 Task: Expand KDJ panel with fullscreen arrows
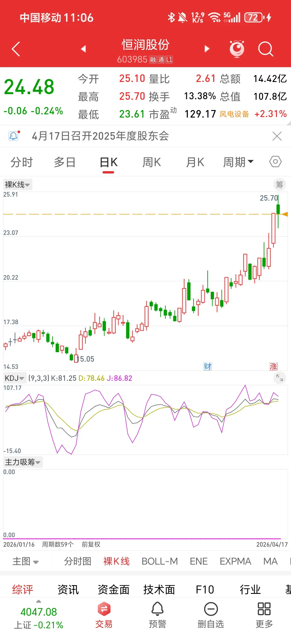pos(280,378)
